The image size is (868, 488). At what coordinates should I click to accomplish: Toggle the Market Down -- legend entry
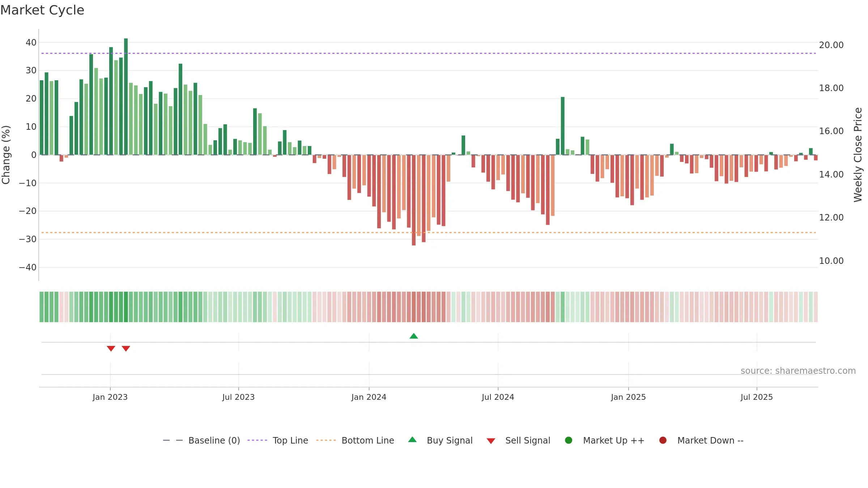[x=701, y=440]
